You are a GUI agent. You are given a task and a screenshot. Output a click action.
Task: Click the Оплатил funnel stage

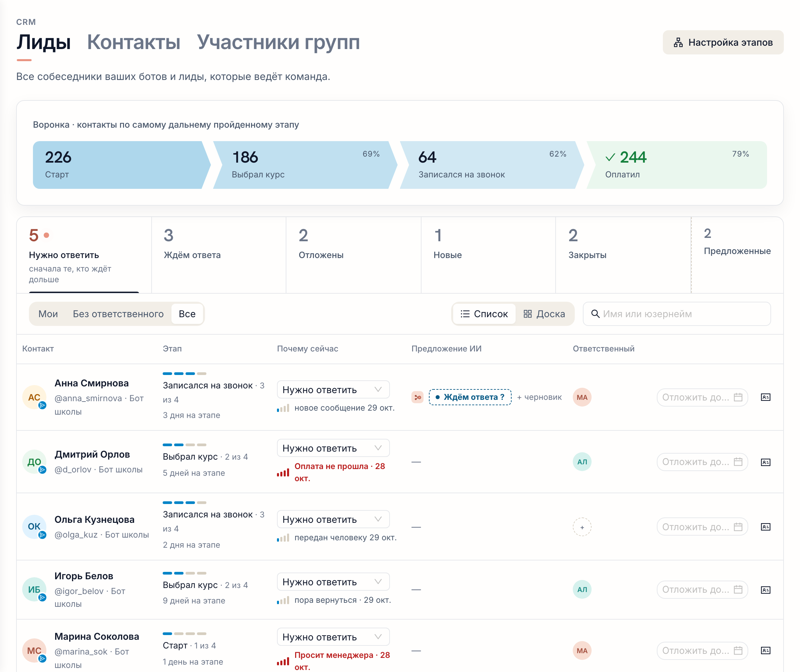pyautogui.click(x=677, y=165)
